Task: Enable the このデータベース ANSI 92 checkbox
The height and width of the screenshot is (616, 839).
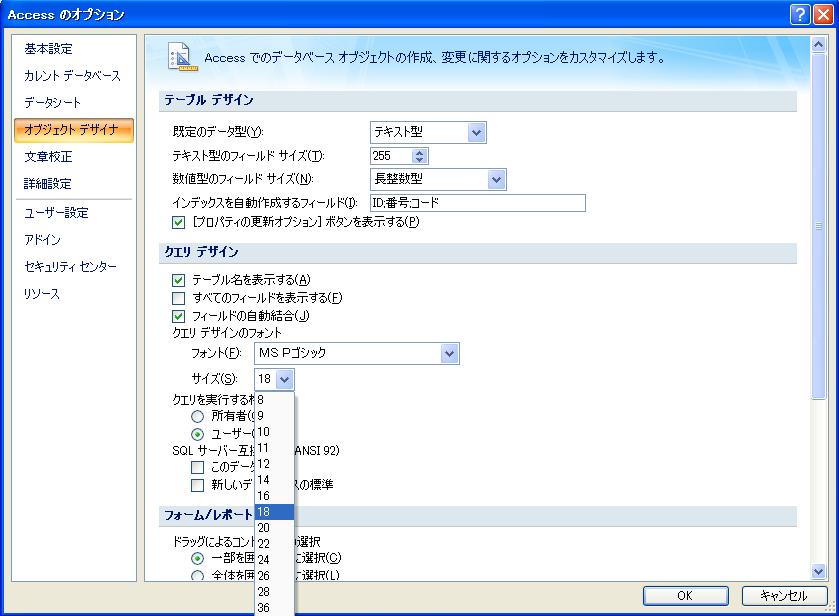Action: click(197, 467)
